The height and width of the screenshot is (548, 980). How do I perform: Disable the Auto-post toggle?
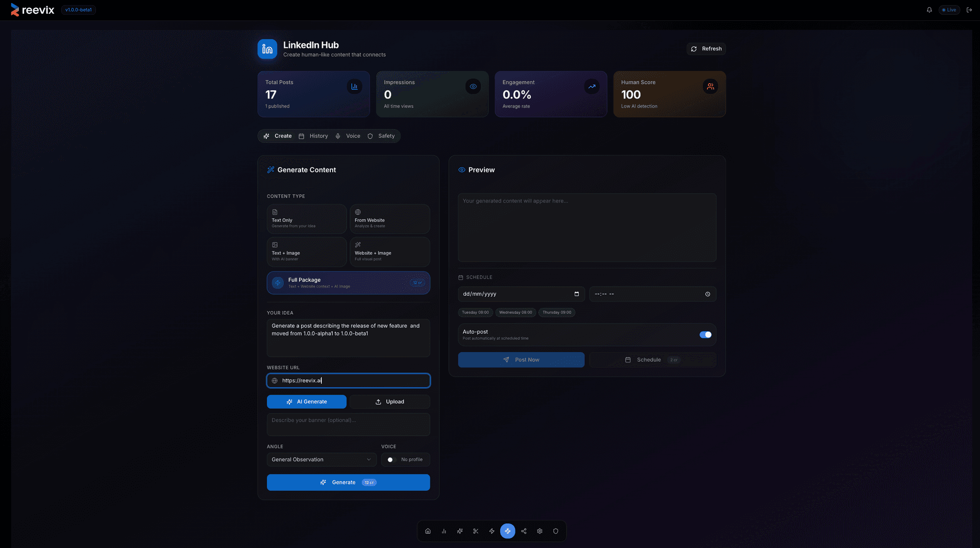coord(705,335)
